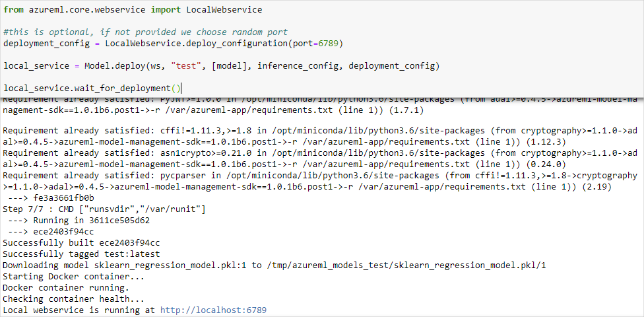Viewport: 644px width, 317px height.
Task: Click the "Successfully built ece2403f94cc" output line
Action: (81, 243)
